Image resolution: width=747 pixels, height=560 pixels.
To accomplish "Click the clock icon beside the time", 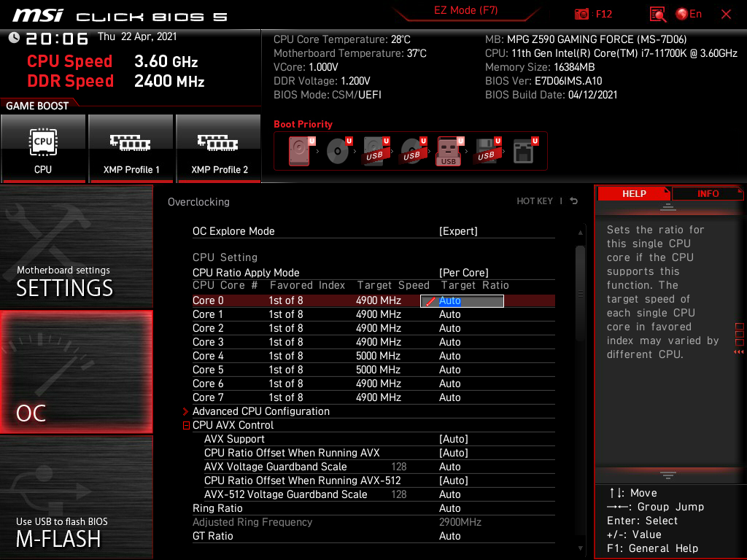I will pos(15,38).
